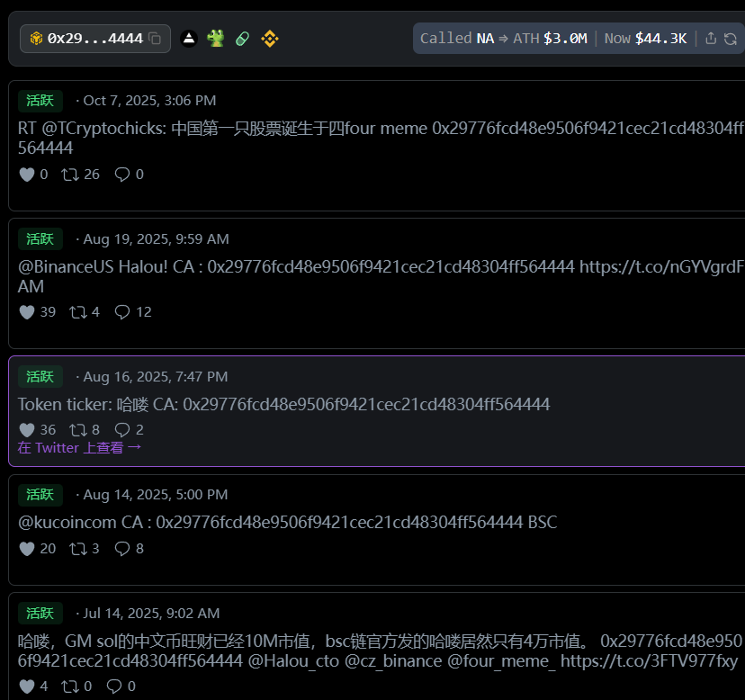This screenshot has height=700, width=745.
Task: Click the 0x29...4444 address chip
Action: click(x=95, y=39)
